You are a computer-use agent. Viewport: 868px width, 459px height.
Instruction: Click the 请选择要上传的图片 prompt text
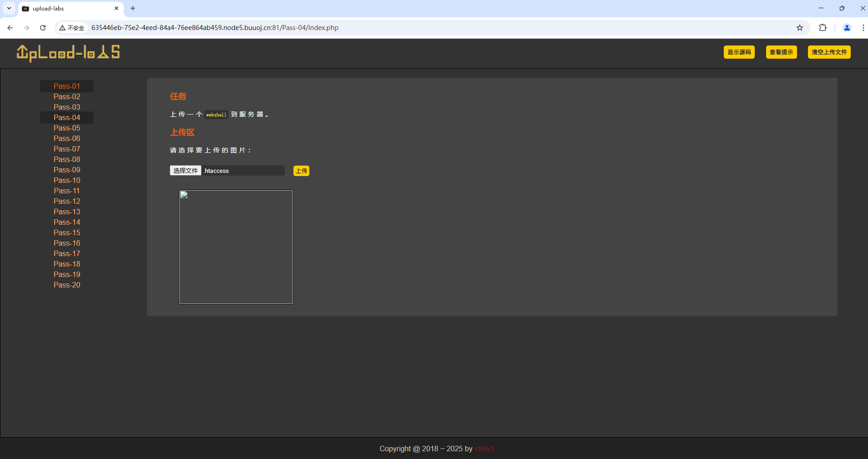point(210,150)
